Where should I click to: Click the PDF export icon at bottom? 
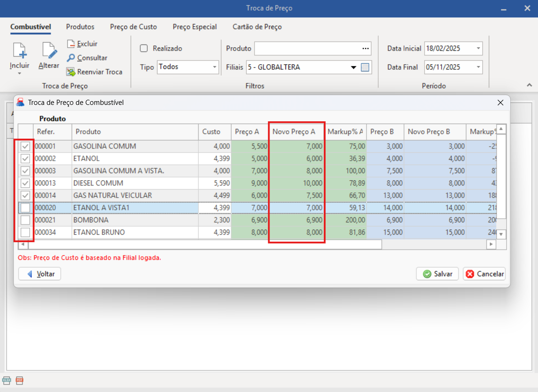pyautogui.click(x=19, y=380)
